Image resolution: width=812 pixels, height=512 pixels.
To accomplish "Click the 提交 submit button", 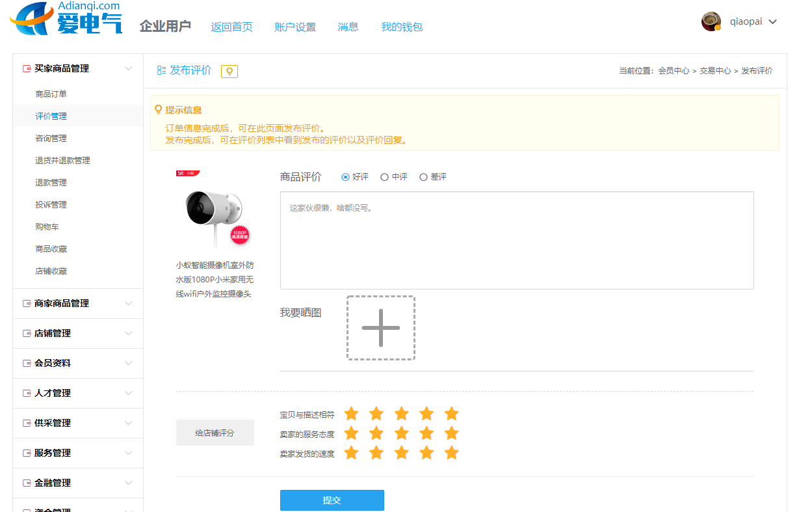I will [x=332, y=500].
